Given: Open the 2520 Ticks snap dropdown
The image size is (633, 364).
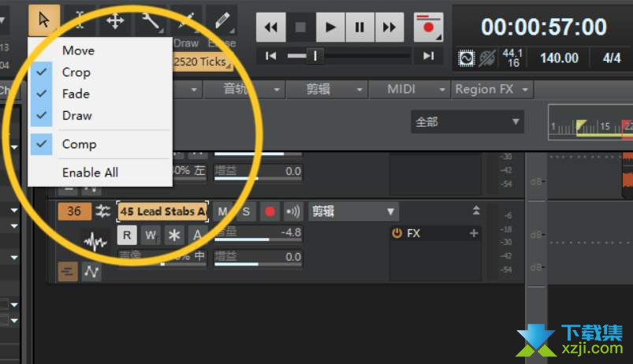Looking at the screenshot, I should [x=203, y=61].
